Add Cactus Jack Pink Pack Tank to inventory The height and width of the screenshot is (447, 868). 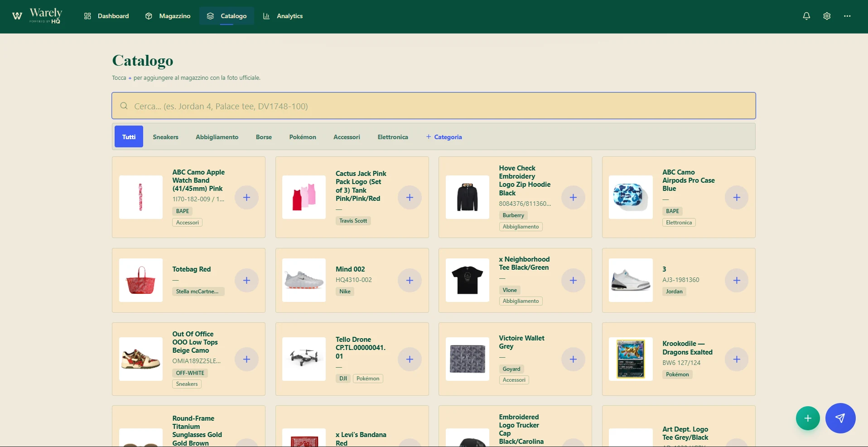410,197
